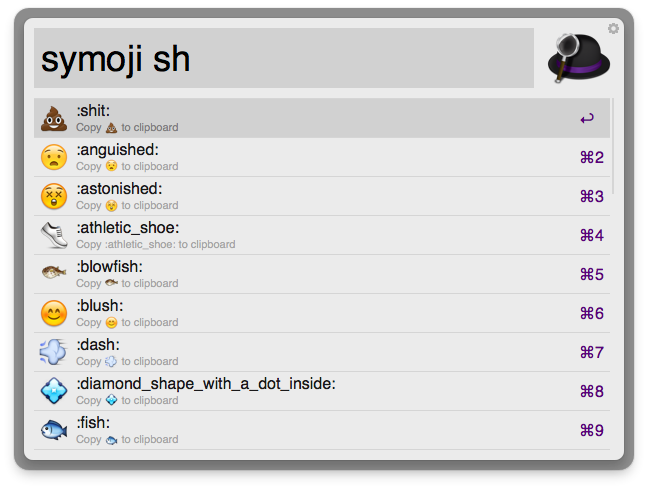Click the astonished face emoji icon
The image size is (648, 490).
(53, 196)
